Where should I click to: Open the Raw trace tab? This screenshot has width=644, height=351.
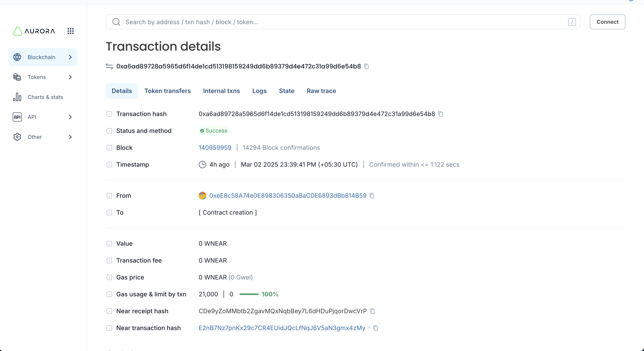321,91
